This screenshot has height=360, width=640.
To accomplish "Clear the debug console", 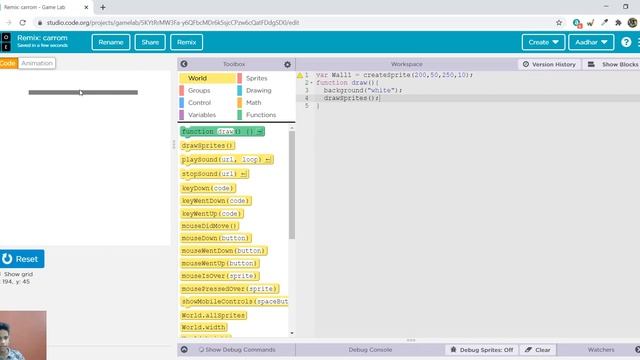I will point(538,350).
